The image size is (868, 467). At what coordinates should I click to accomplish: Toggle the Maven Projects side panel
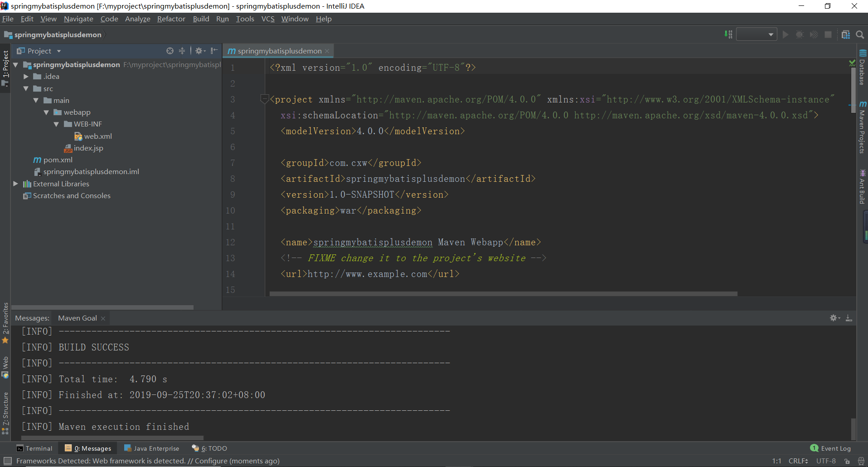pyautogui.click(x=862, y=128)
